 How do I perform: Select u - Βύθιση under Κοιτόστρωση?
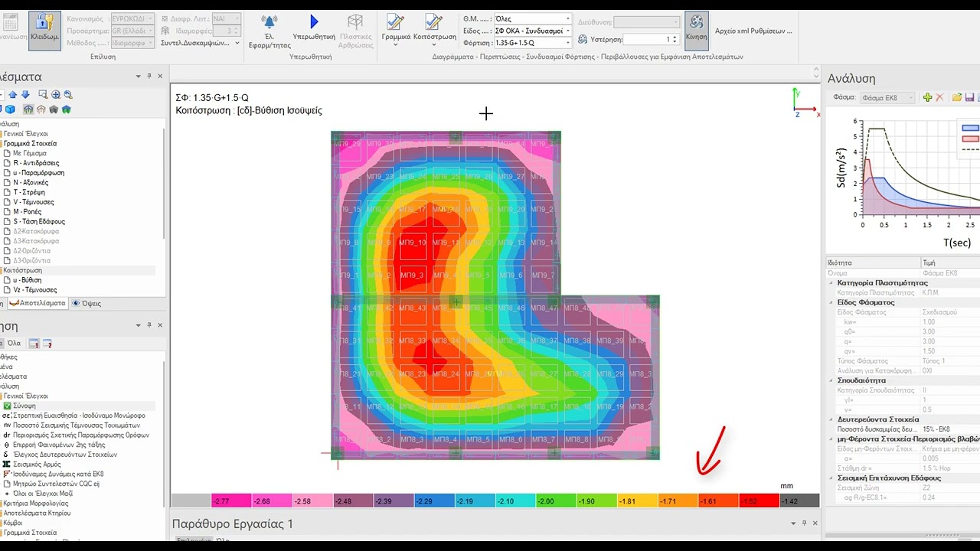(27, 280)
